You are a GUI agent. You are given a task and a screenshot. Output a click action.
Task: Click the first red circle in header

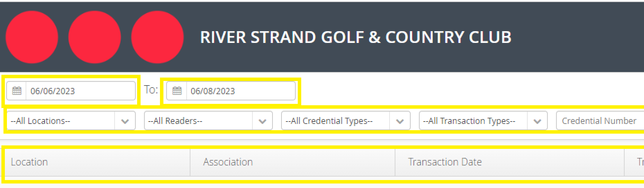click(32, 37)
